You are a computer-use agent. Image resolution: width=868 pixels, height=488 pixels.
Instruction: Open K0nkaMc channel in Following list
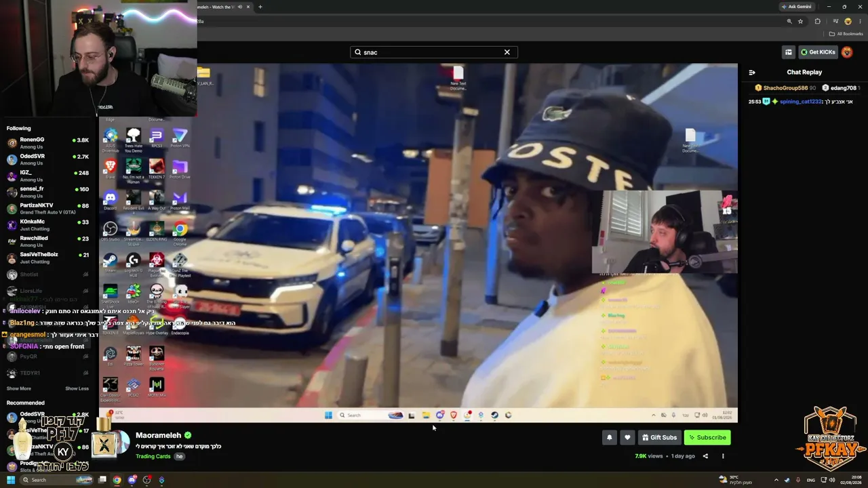pyautogui.click(x=48, y=224)
